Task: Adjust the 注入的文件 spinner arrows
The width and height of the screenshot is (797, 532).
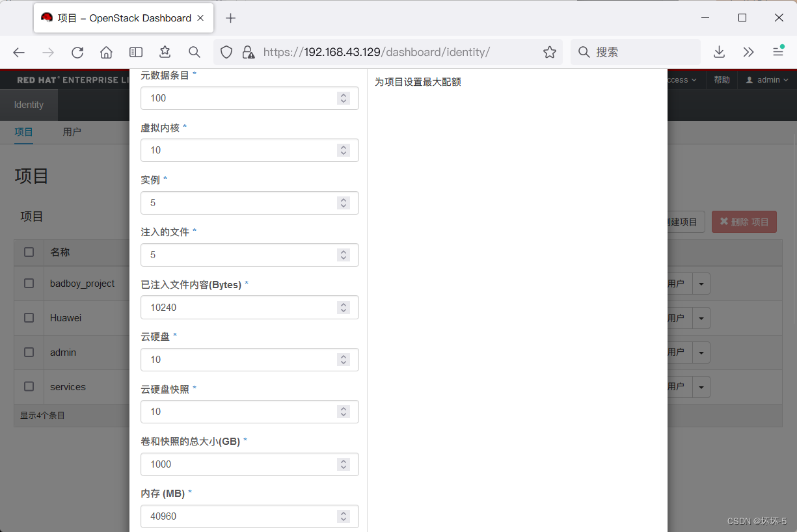Action: coord(344,255)
